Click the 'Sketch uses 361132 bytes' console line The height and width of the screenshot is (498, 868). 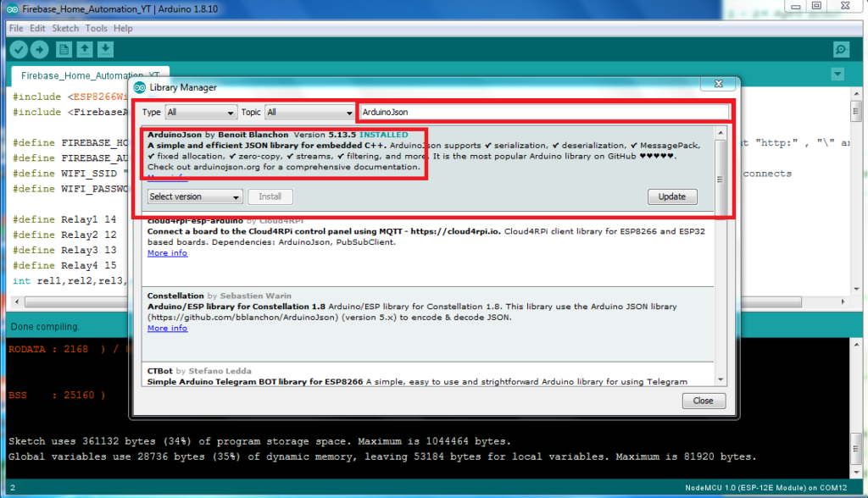259,441
